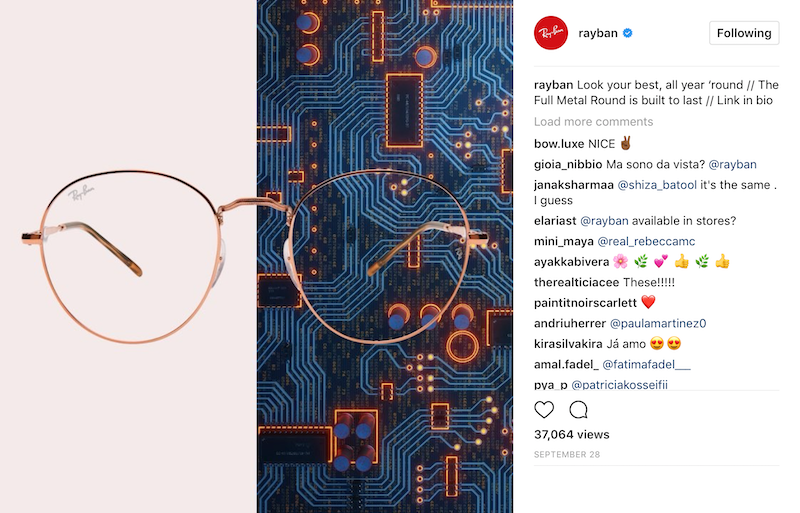Toggle the Following button

pos(744,33)
